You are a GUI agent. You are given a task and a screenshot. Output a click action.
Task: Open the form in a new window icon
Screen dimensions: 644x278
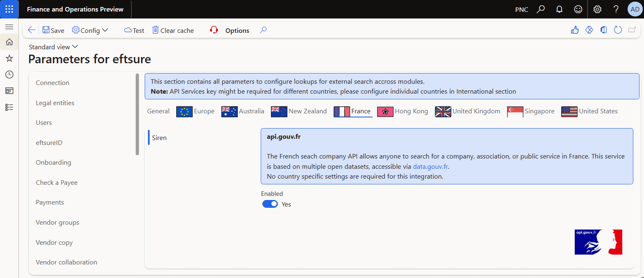click(632, 30)
